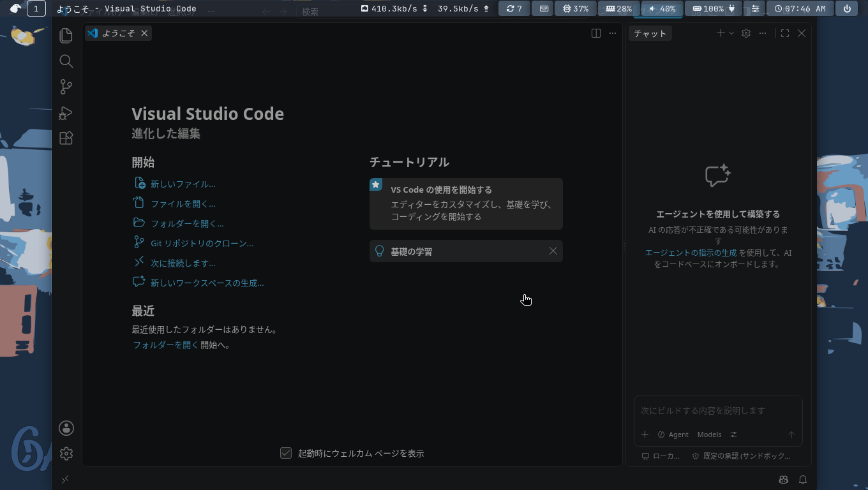Screen dimensions: 868x490
Task: Open the Explorer view in the activity bar
Action: (66, 36)
